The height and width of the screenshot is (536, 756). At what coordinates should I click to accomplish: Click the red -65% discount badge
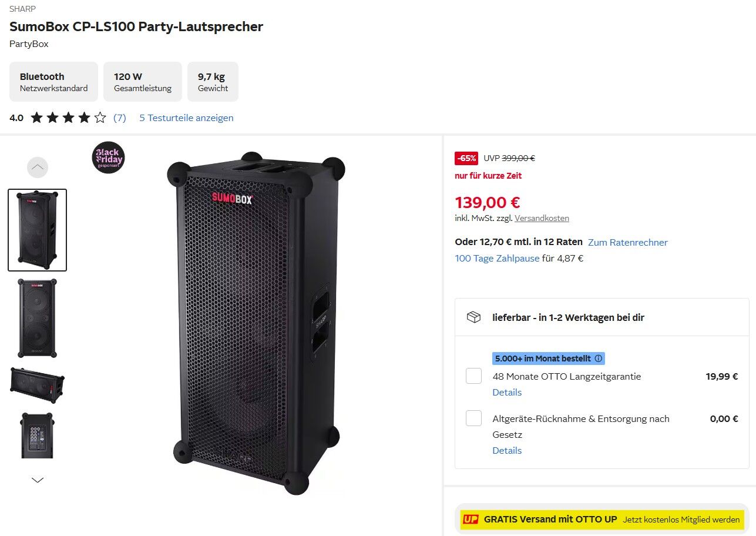click(466, 158)
